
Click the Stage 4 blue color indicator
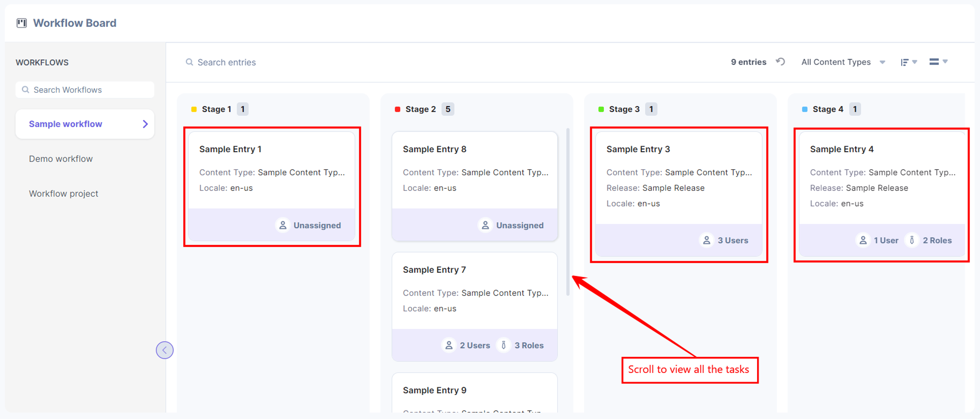(805, 110)
